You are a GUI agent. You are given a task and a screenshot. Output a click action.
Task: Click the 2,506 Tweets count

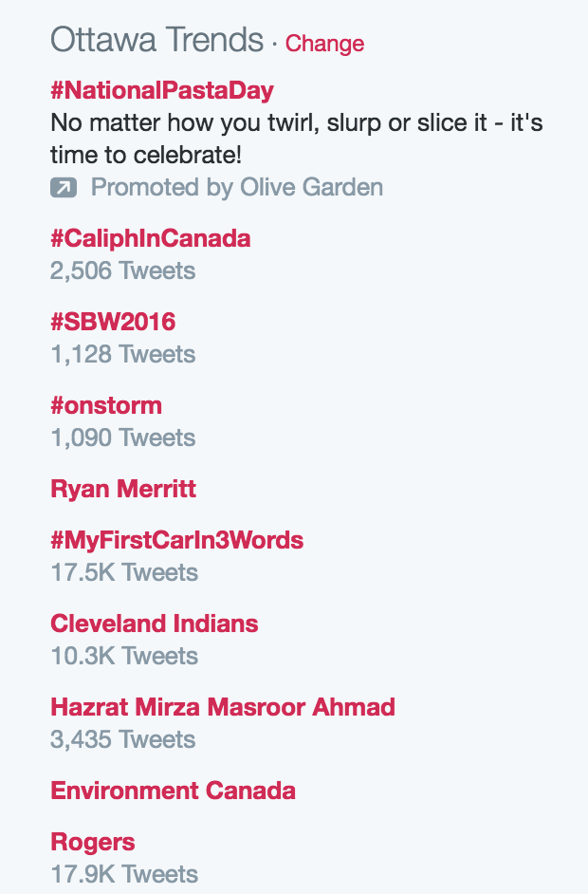click(x=122, y=270)
